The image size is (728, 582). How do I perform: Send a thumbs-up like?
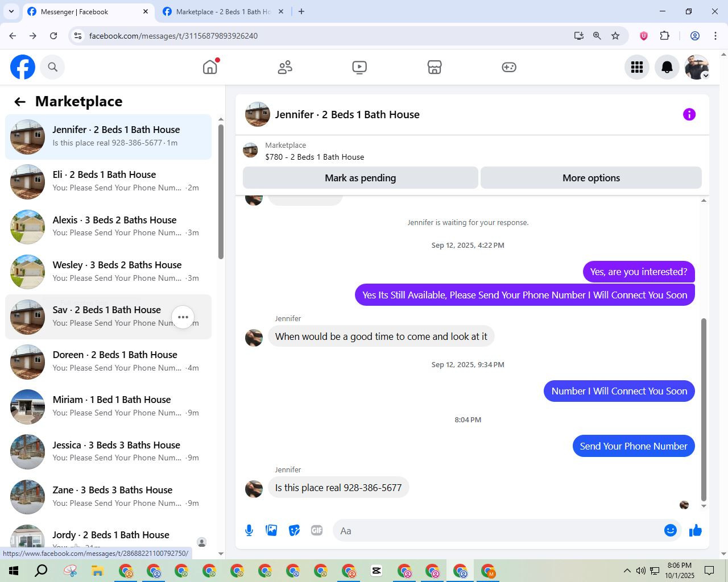(695, 530)
